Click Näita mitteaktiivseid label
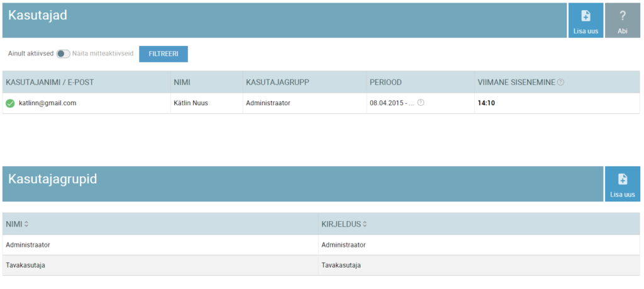The width and height of the screenshot is (644, 289). (103, 54)
